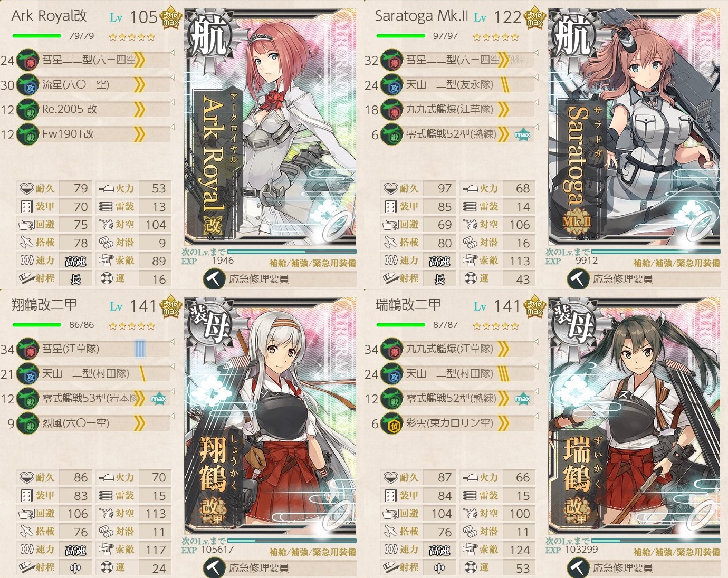This screenshot has height=578, width=728.
Task: Click the fighter icon next to Fw190T改
Action: [x=27, y=134]
